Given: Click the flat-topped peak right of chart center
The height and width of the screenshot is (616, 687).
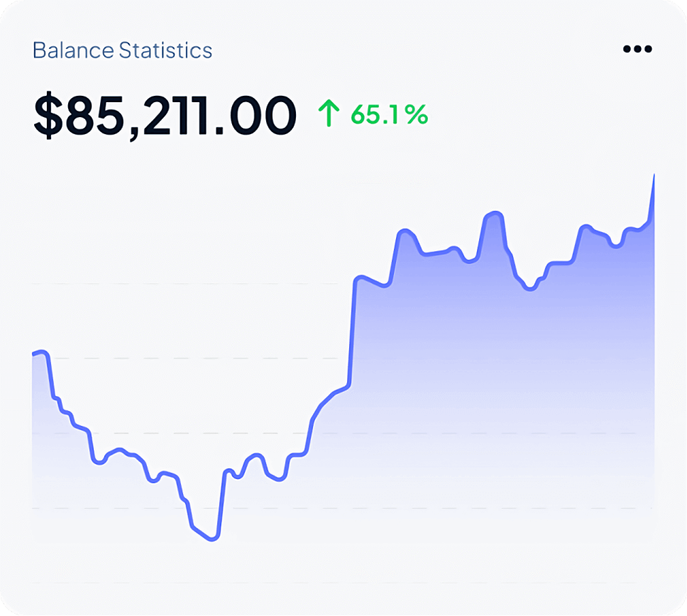Looking at the screenshot, I should tap(494, 213).
